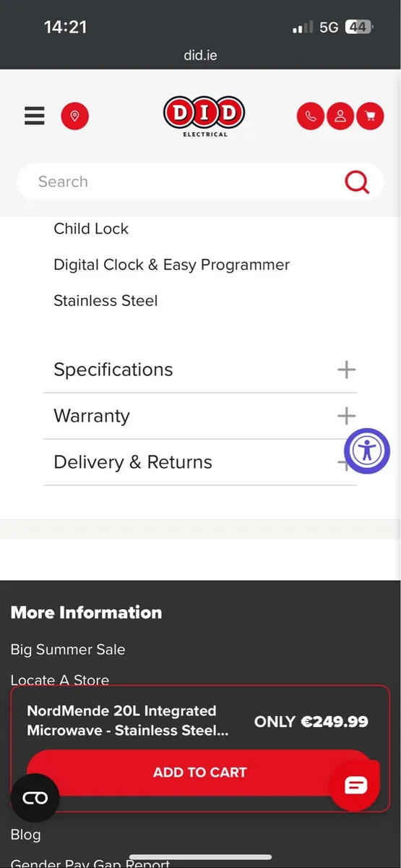
Task: Open the Big Summer Sale link
Action: point(68,650)
